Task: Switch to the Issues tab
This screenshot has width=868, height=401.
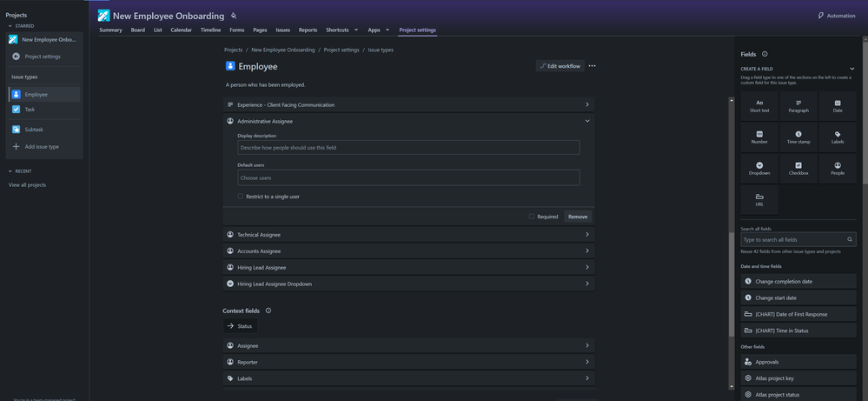Action: point(283,30)
